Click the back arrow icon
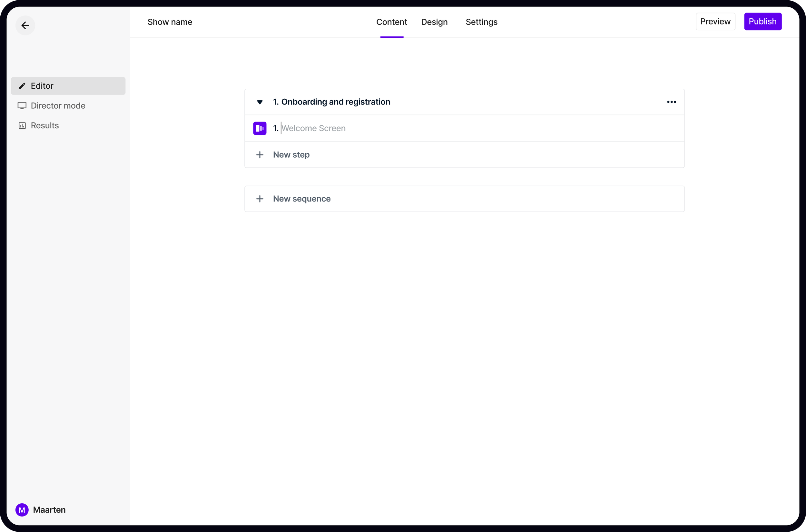 pyautogui.click(x=25, y=25)
